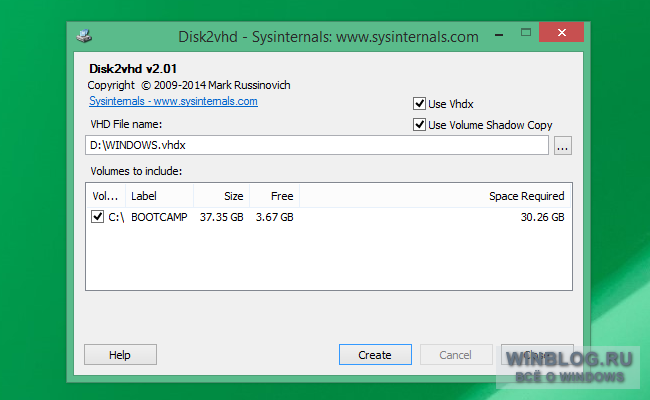Click the VHD File name input field

317,145
